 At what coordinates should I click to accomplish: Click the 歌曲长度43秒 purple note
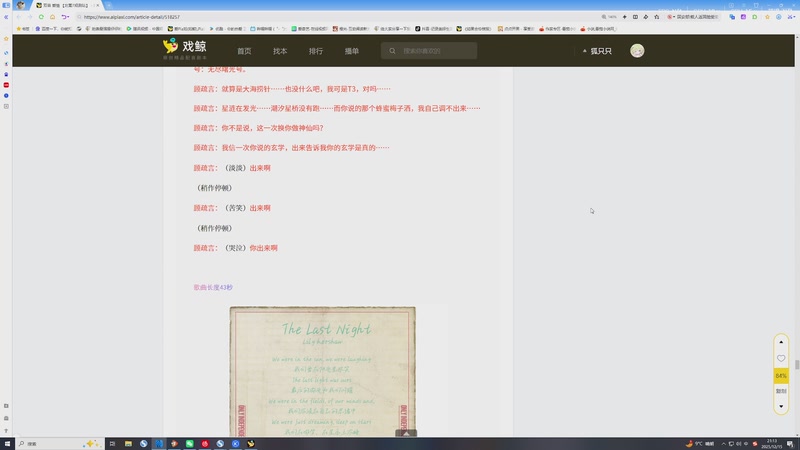coord(213,288)
